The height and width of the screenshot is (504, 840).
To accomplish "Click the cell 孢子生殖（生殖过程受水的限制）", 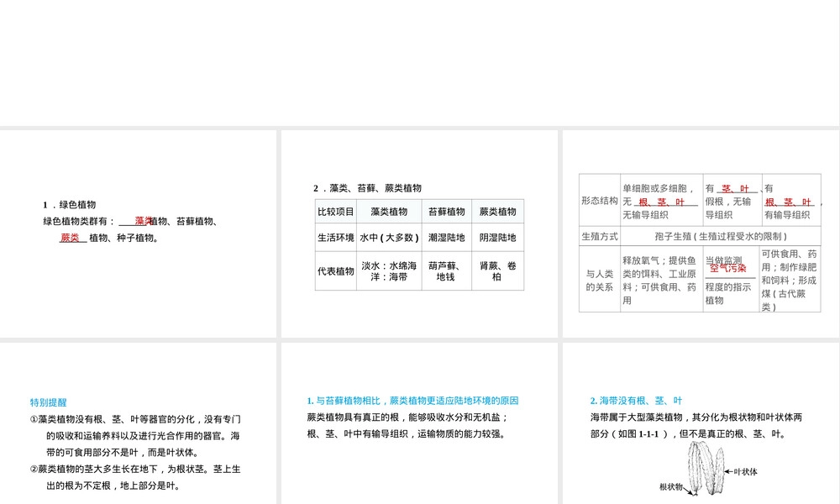I will [721, 236].
